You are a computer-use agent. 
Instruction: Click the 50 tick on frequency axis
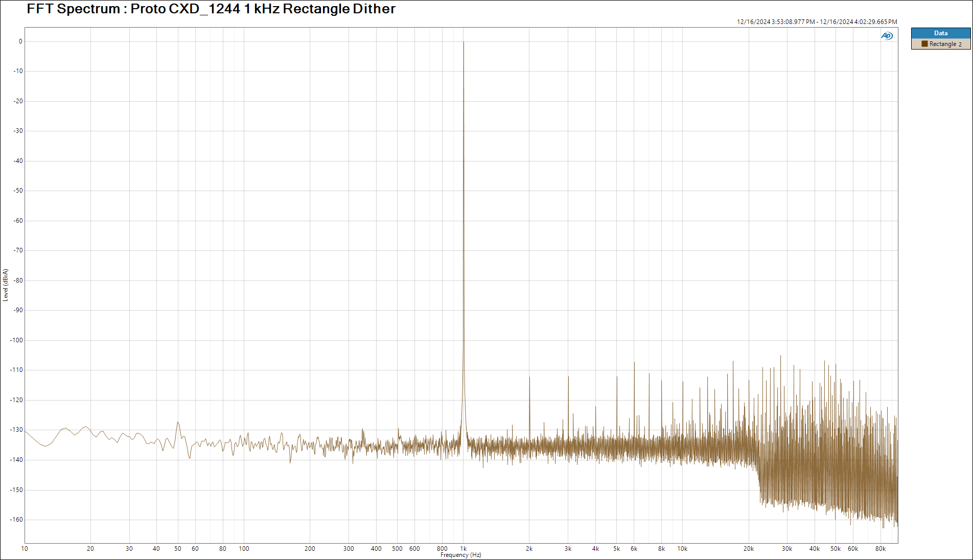(x=178, y=549)
